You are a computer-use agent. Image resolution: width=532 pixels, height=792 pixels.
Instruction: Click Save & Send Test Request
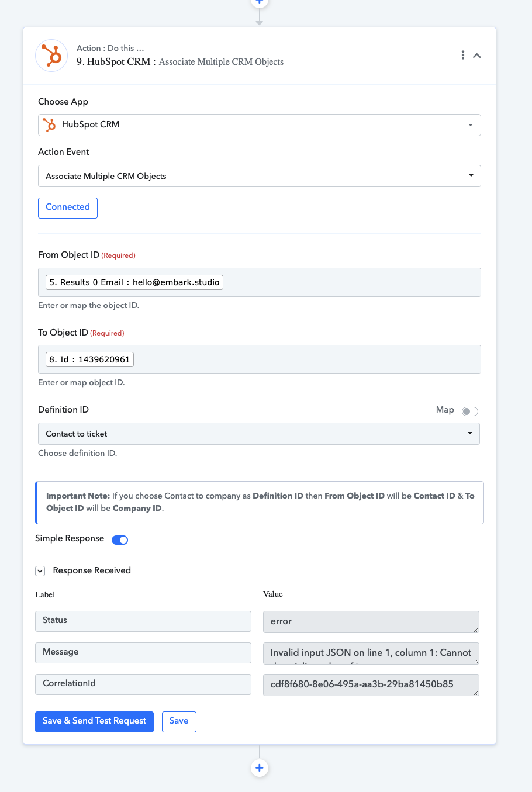pyautogui.click(x=94, y=721)
